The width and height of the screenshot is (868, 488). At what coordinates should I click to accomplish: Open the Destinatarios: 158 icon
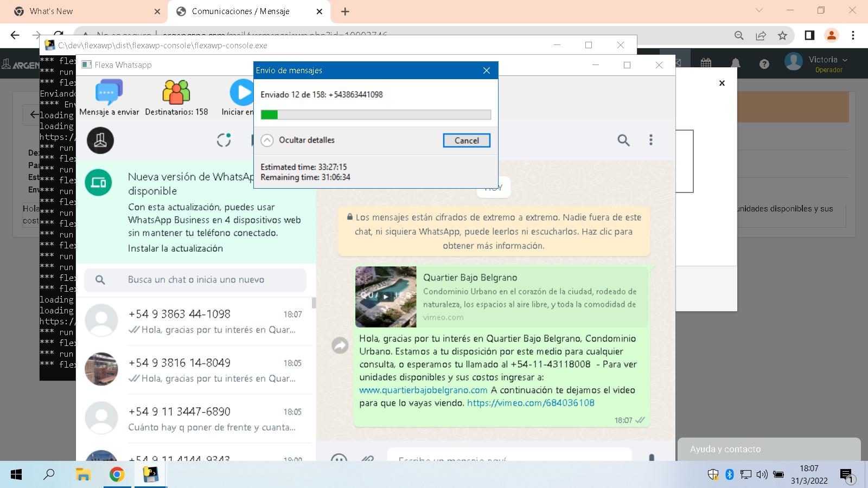[x=176, y=92]
